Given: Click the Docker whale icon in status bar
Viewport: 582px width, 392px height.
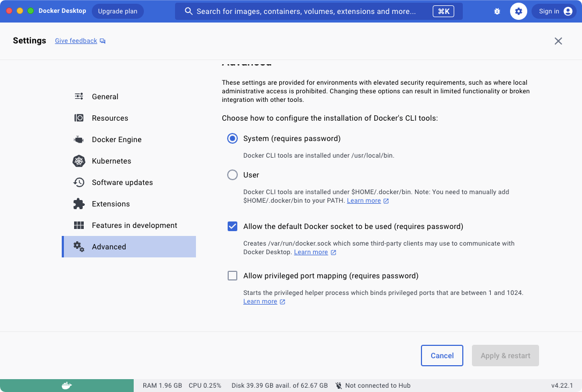Looking at the screenshot, I should pyautogui.click(x=67, y=386).
